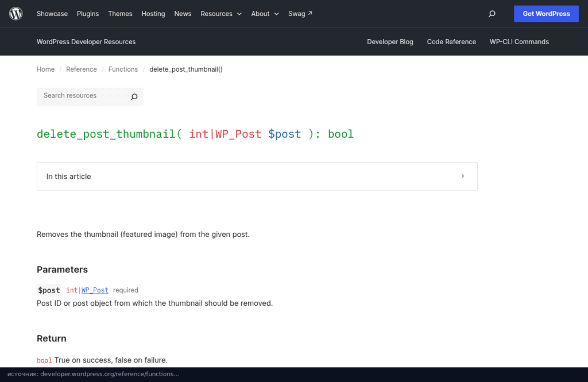Click the delete_post_thumbnail() breadcrumb text
Image resolution: width=588 pixels, height=382 pixels.
(185, 69)
